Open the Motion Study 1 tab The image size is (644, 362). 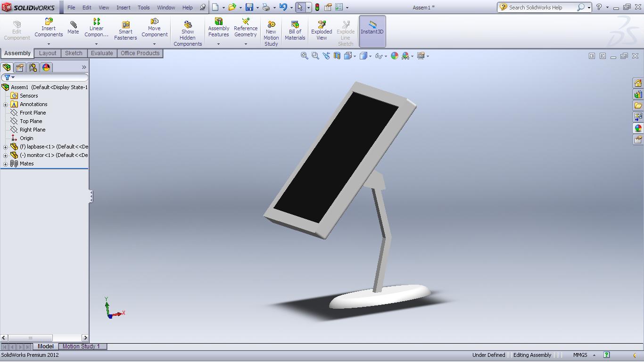coord(81,346)
